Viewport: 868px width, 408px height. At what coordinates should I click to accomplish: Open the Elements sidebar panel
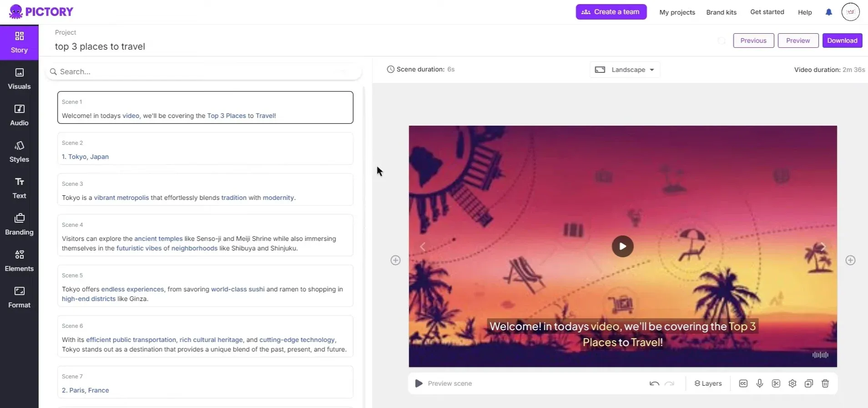19,261
